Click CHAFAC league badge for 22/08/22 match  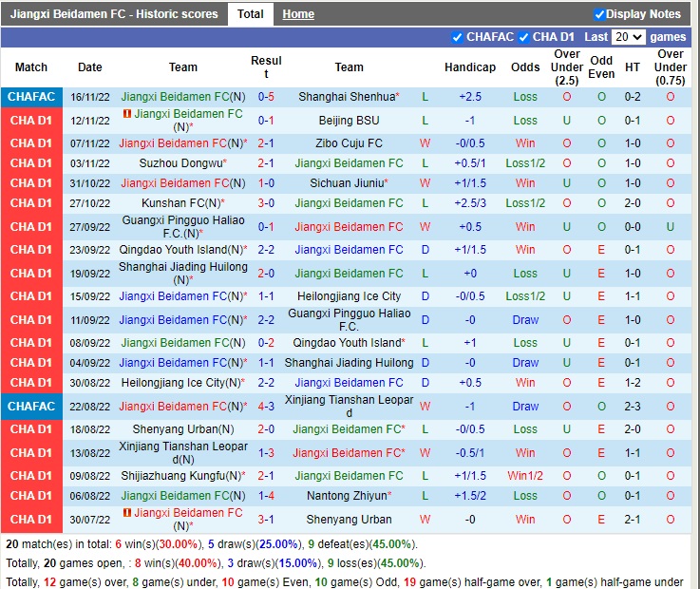point(31,406)
